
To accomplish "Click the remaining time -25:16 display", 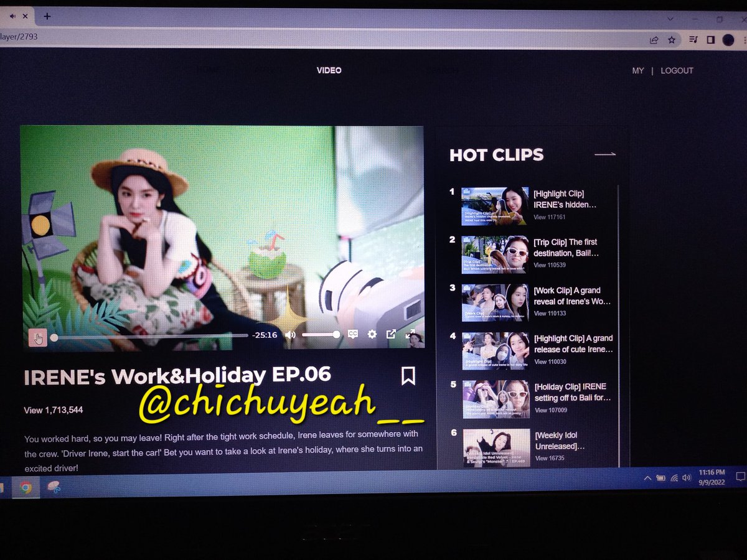I will click(x=265, y=335).
